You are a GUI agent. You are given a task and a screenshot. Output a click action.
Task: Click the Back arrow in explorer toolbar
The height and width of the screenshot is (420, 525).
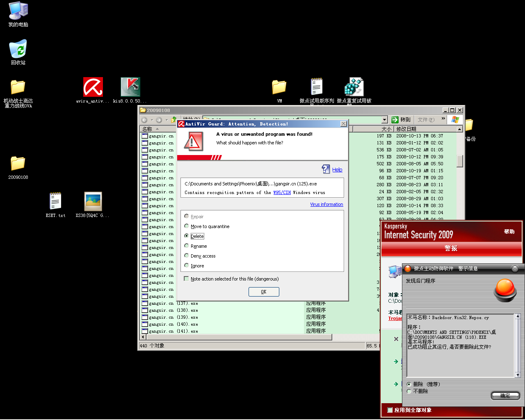click(x=144, y=120)
